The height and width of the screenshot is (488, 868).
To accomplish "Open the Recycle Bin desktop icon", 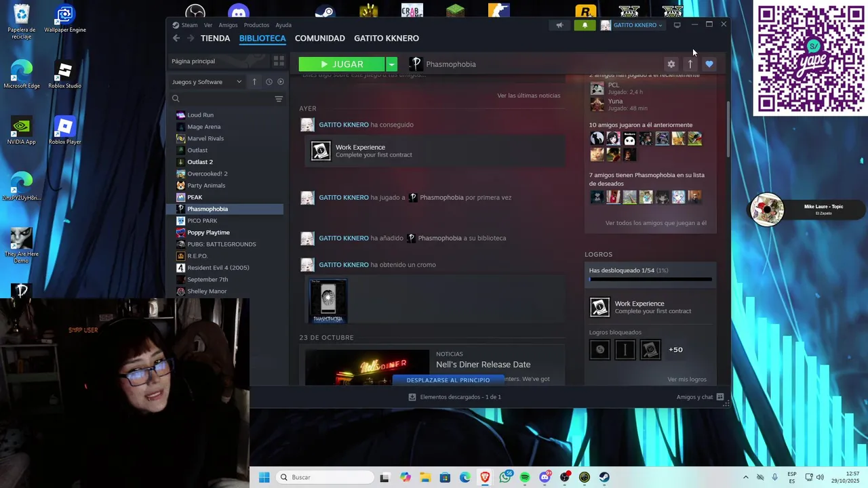I will [x=22, y=22].
